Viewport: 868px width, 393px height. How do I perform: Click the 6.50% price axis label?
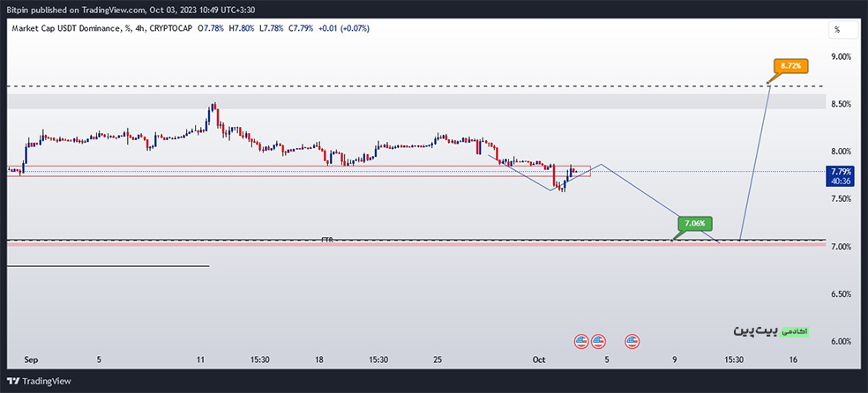click(x=841, y=294)
